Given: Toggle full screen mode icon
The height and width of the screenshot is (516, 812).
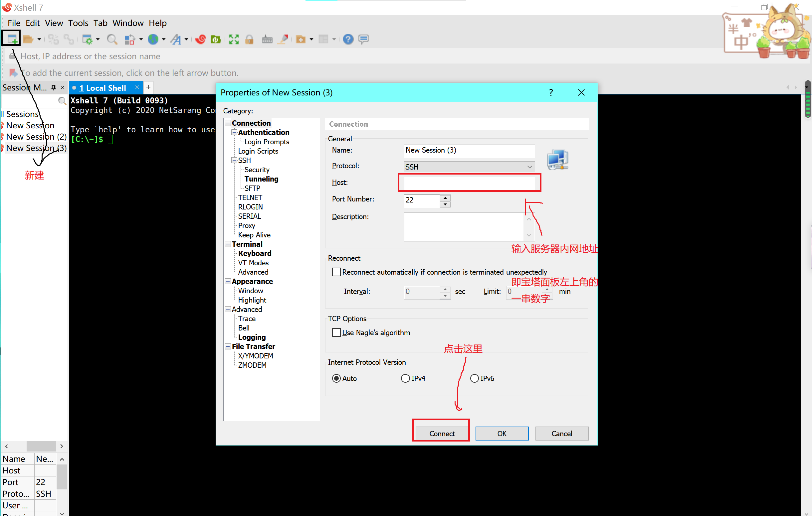Looking at the screenshot, I should tap(234, 40).
